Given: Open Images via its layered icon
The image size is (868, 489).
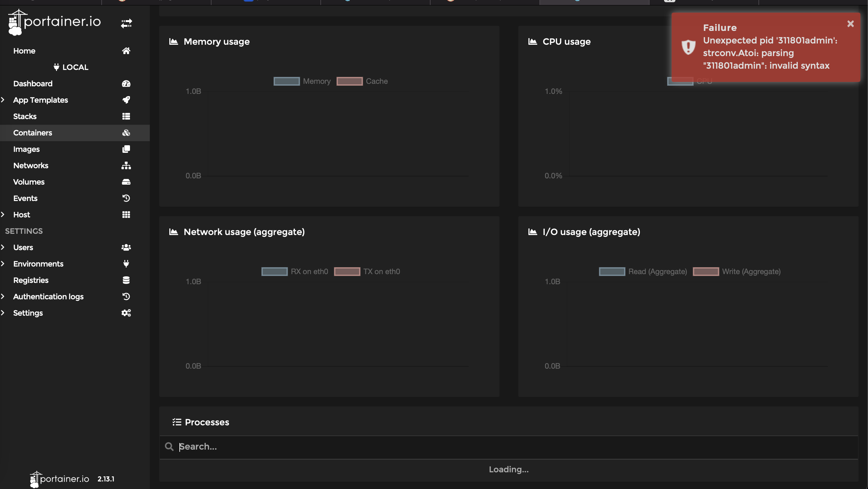Looking at the screenshot, I should point(126,149).
